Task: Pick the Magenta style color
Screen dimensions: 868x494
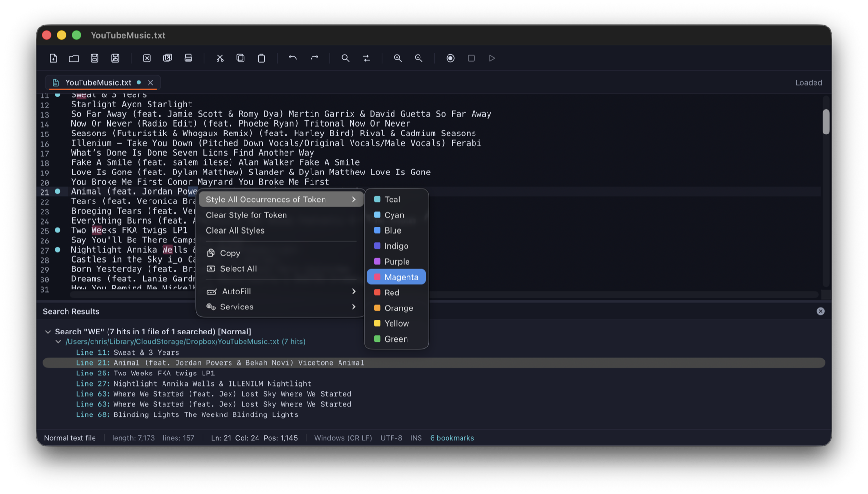Action: pos(396,277)
